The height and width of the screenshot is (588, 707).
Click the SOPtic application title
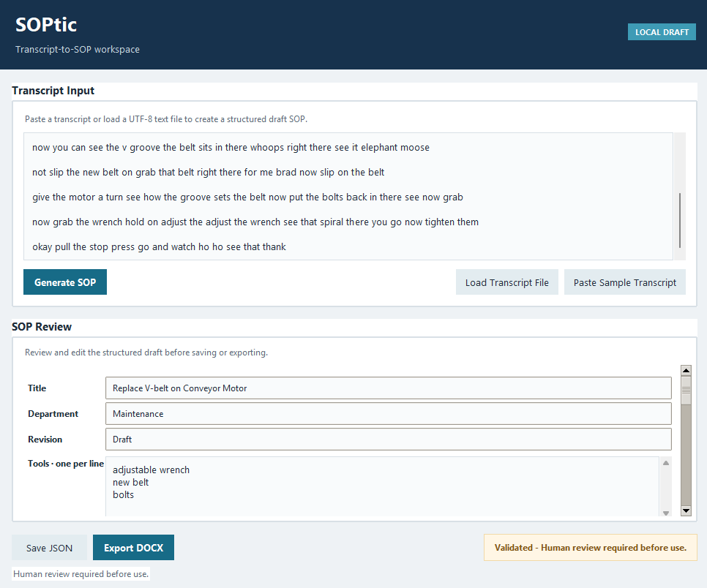pyautogui.click(x=46, y=24)
